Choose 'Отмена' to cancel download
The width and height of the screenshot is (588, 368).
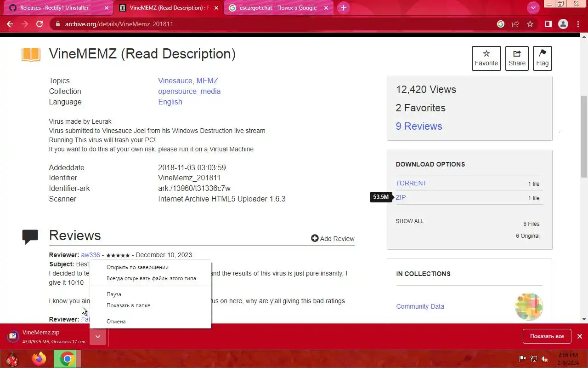click(x=150, y=322)
